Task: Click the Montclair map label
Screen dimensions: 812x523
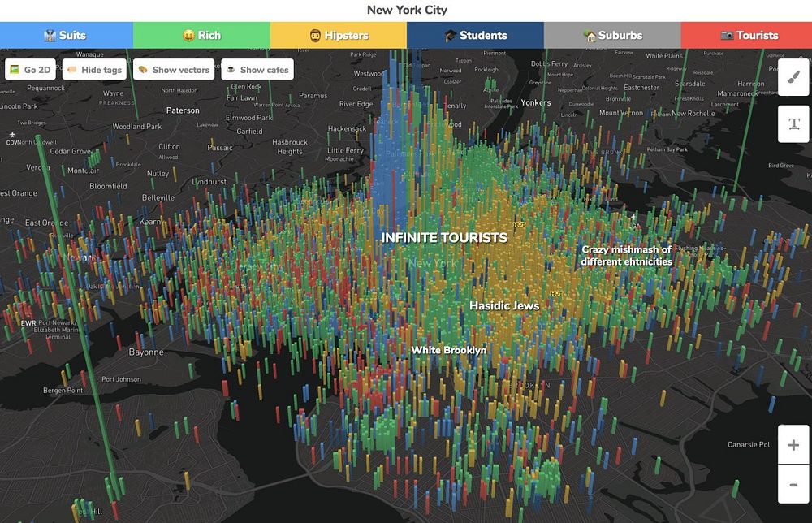Action: 83,171
